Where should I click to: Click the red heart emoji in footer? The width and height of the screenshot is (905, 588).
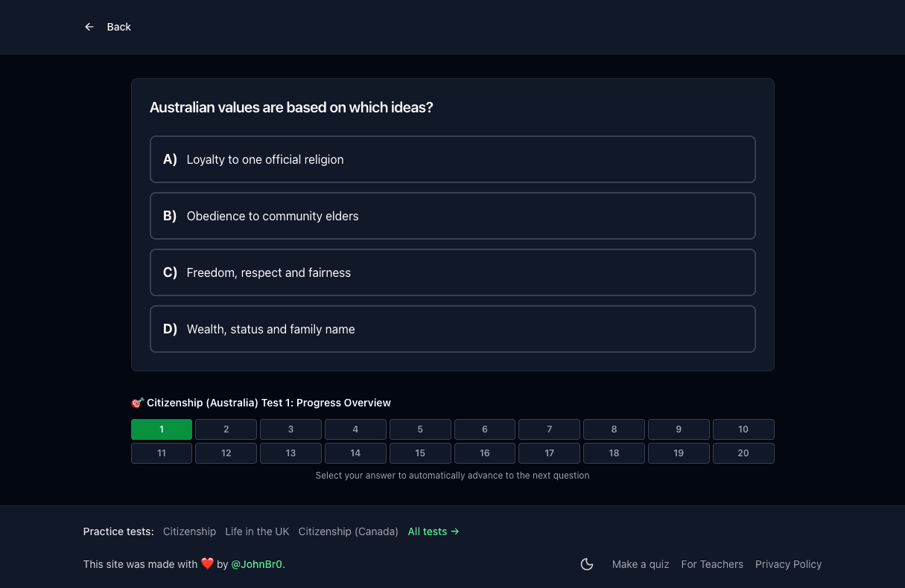point(207,564)
